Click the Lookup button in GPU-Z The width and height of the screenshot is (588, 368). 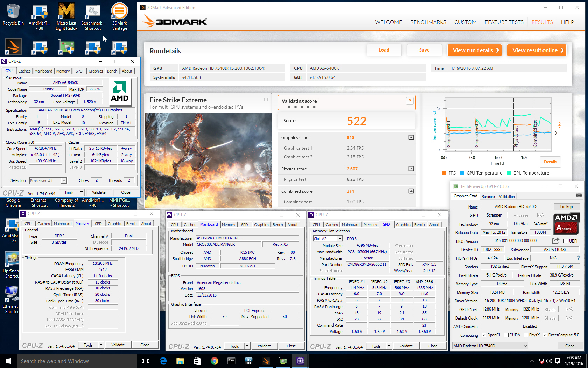pyautogui.click(x=566, y=207)
